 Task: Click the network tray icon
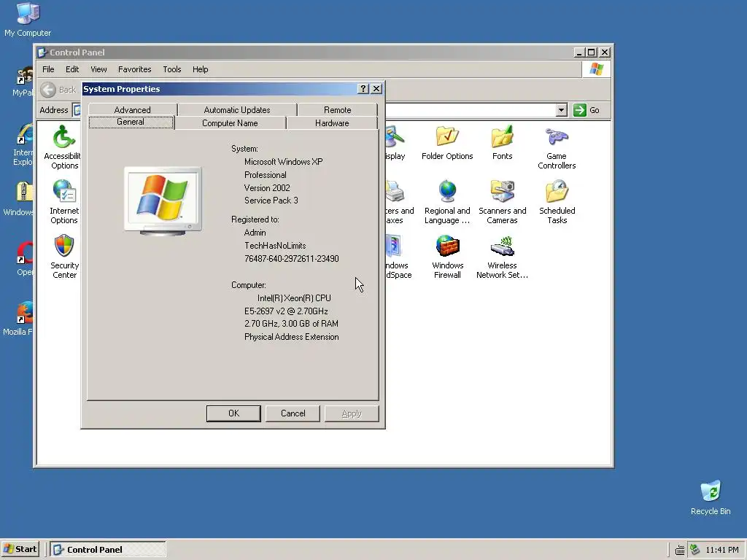click(x=694, y=550)
